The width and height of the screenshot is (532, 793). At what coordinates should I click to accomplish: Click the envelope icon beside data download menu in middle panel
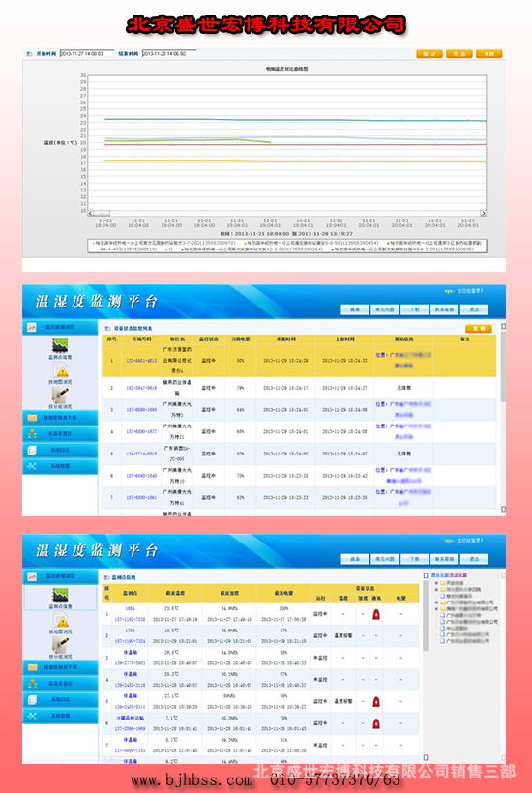pos(32,418)
